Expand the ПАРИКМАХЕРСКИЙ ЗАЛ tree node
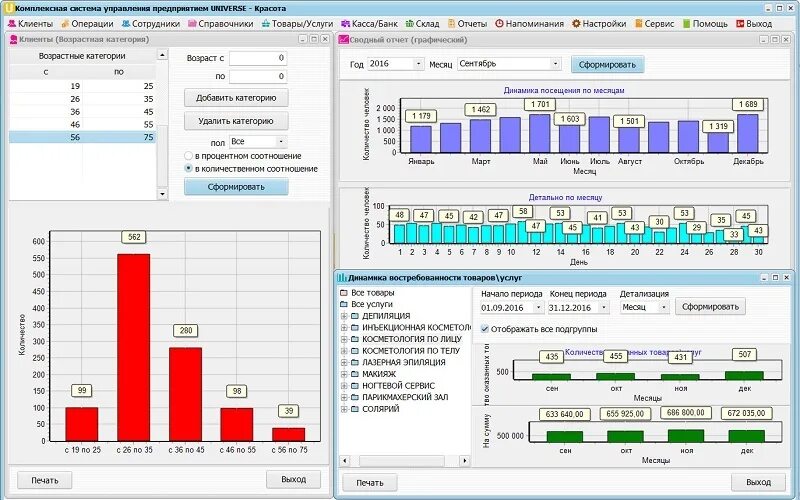Screen dimensions: 800x500 344,397
